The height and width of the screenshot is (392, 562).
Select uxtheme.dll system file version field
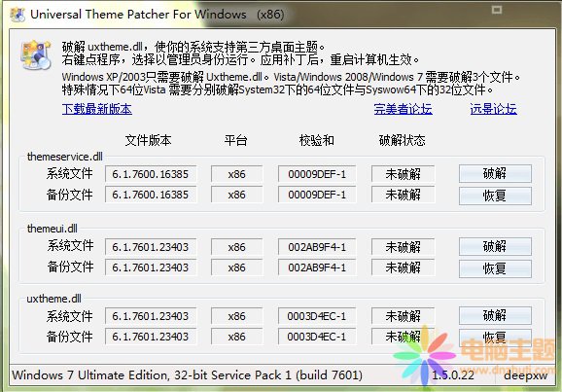click(x=151, y=316)
